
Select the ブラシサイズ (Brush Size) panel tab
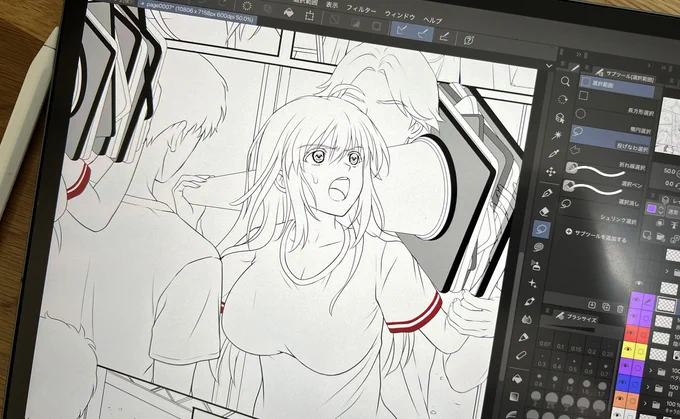point(577,317)
